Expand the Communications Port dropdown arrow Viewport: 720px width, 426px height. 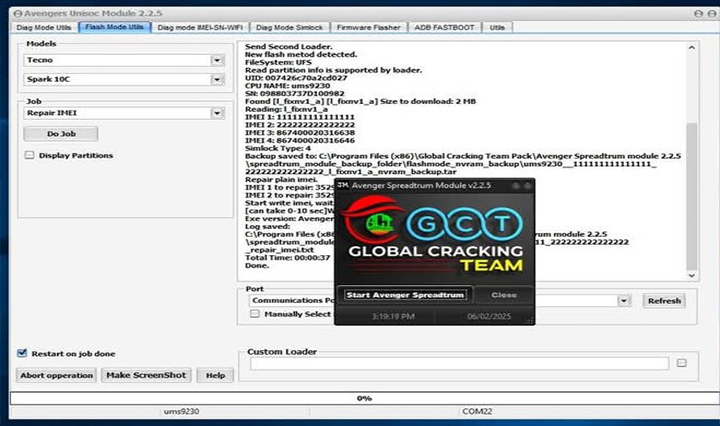pyautogui.click(x=623, y=301)
